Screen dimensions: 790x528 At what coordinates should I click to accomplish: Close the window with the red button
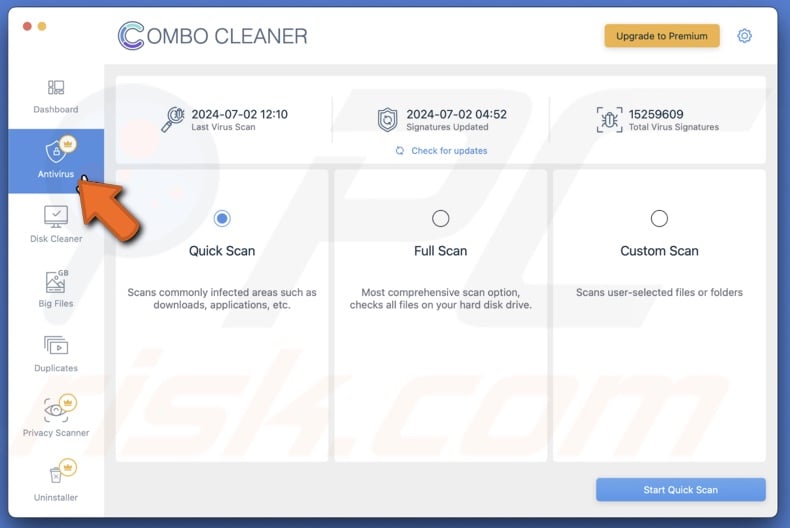[x=27, y=26]
